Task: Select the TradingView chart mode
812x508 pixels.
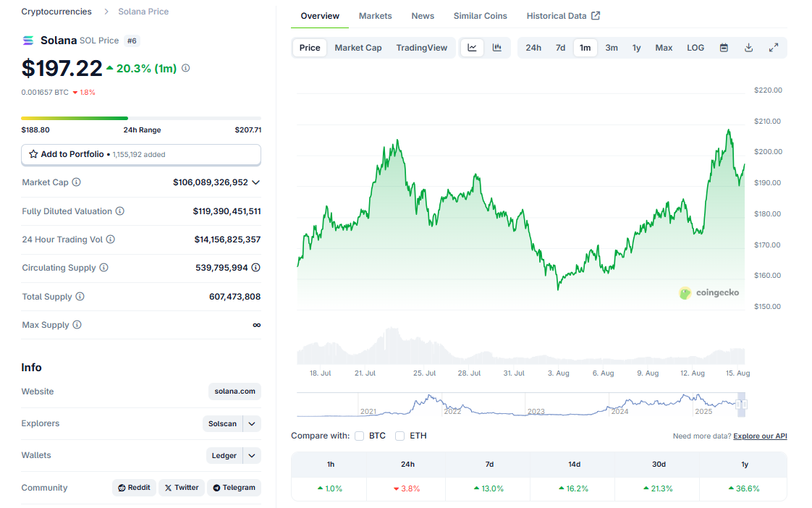Action: (421, 48)
